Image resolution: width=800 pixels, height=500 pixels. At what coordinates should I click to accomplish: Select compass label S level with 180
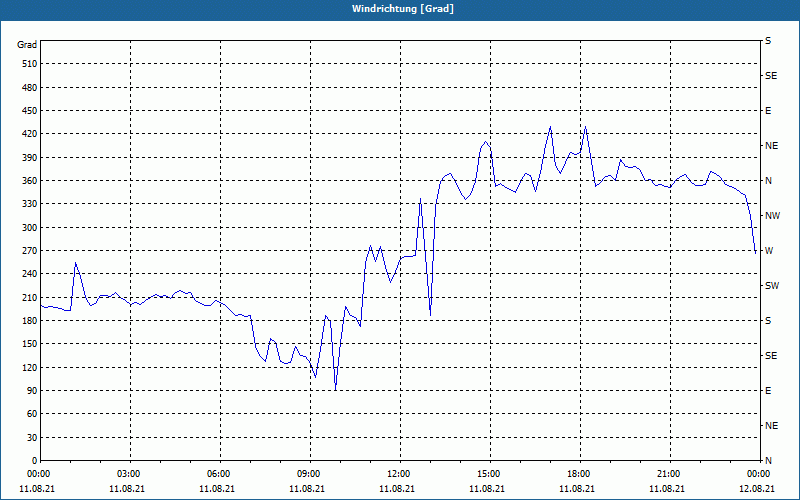tap(768, 321)
